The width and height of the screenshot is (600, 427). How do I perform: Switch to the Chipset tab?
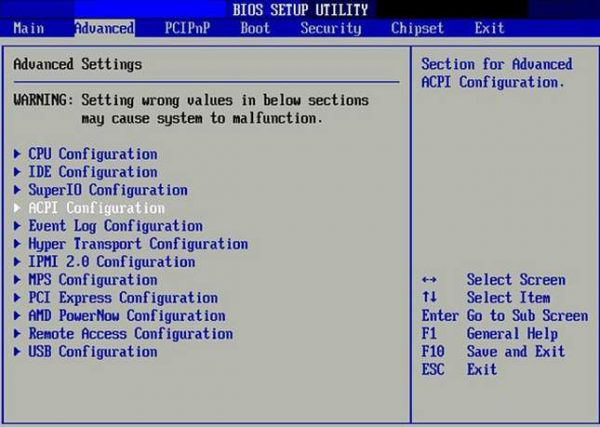pyautogui.click(x=417, y=28)
